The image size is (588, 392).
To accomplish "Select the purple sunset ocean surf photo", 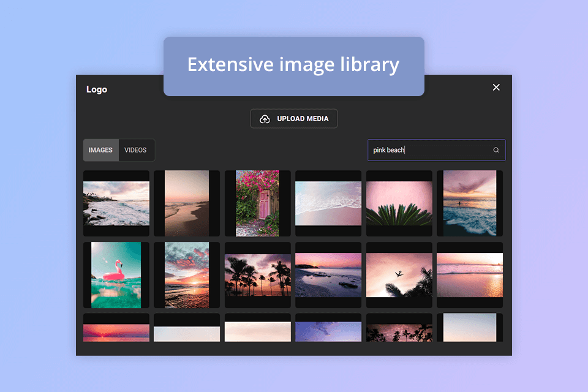I will click(x=470, y=203).
